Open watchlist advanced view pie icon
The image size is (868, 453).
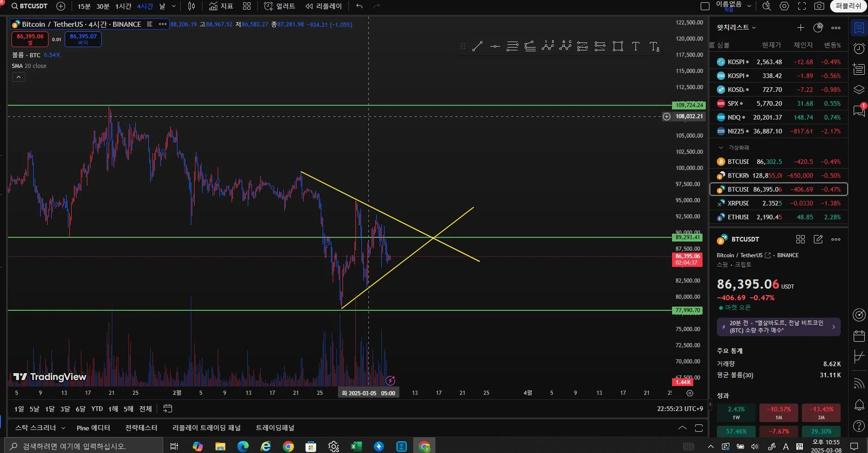tap(818, 28)
